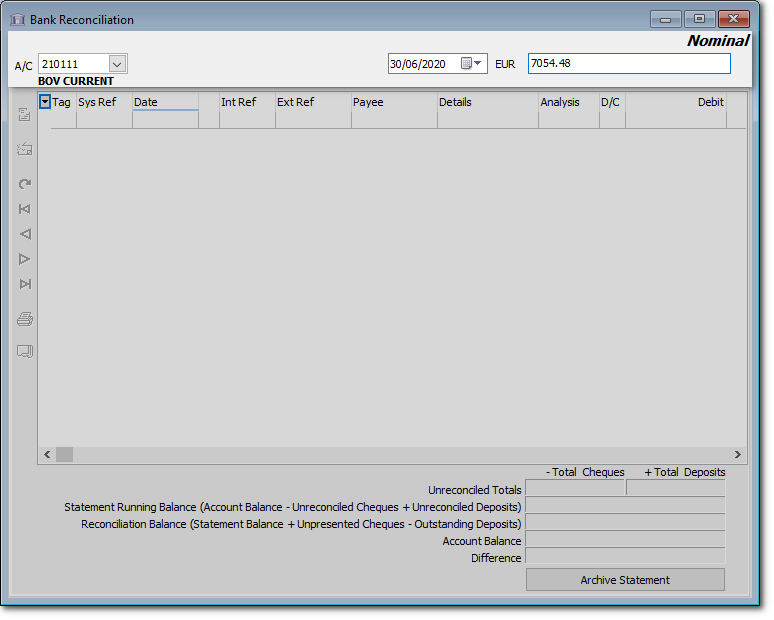
Task: Click the Account Balance field
Action: (x=625, y=540)
